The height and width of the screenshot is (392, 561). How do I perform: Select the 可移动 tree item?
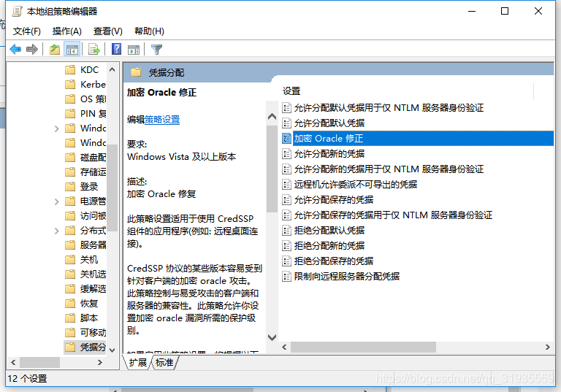click(x=93, y=332)
